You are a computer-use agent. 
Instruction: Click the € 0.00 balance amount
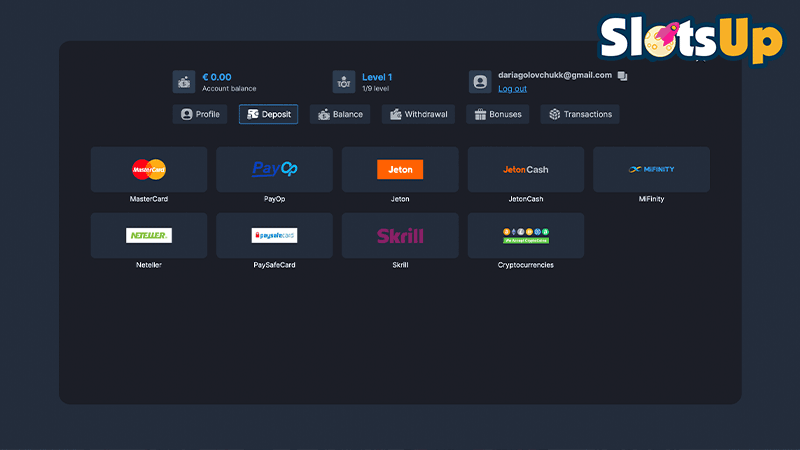[x=217, y=77]
